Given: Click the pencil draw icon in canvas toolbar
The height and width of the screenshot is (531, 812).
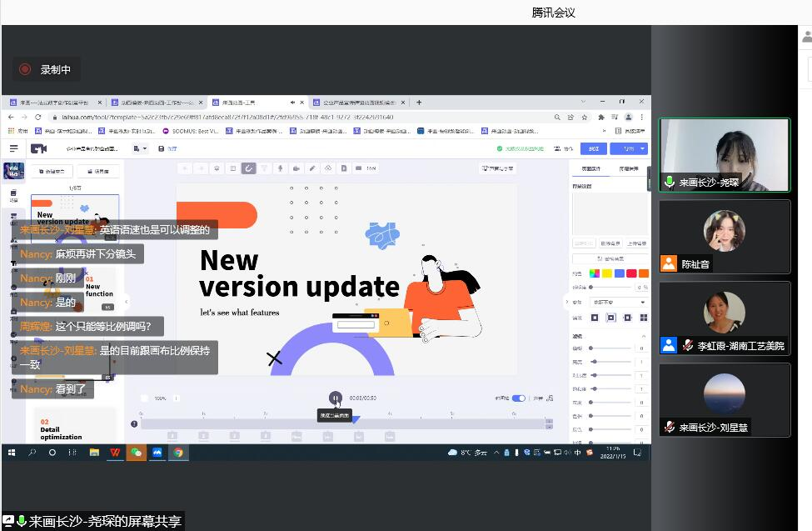Looking at the screenshot, I should 312,168.
